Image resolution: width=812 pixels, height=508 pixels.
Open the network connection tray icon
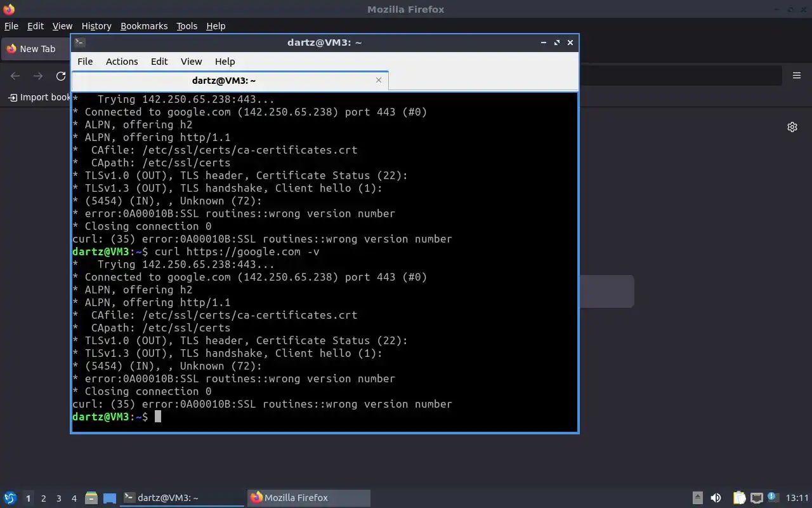(x=757, y=498)
